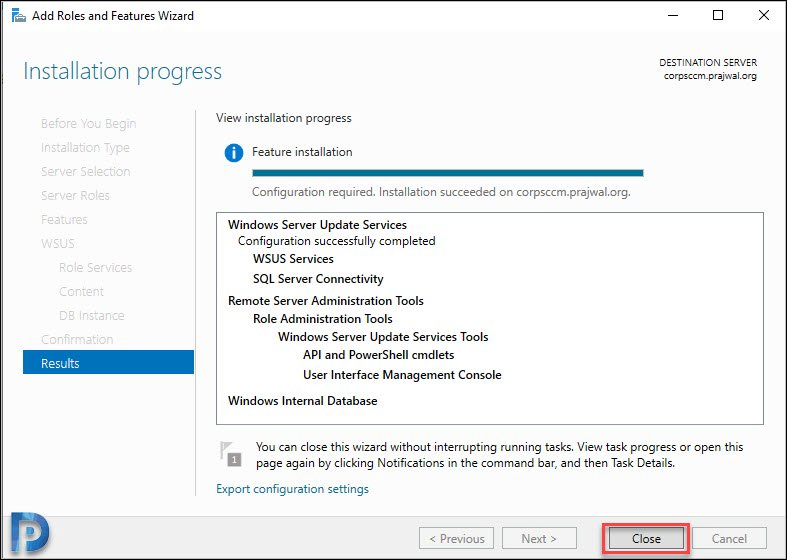Select the DB Instance step
Viewport: 787px width, 560px height.
pyautogui.click(x=91, y=315)
